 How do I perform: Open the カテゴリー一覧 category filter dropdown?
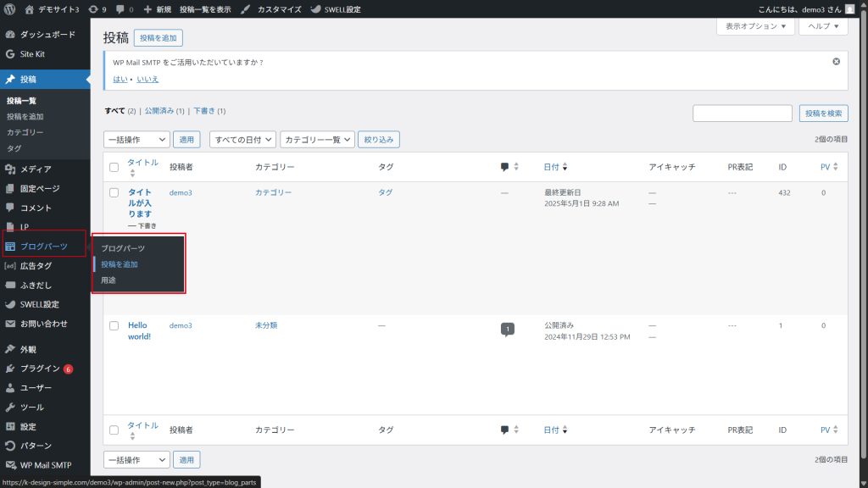pyautogui.click(x=317, y=140)
